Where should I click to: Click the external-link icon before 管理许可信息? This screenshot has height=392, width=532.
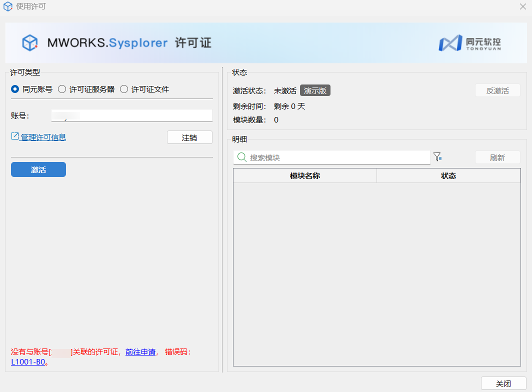[15, 136]
